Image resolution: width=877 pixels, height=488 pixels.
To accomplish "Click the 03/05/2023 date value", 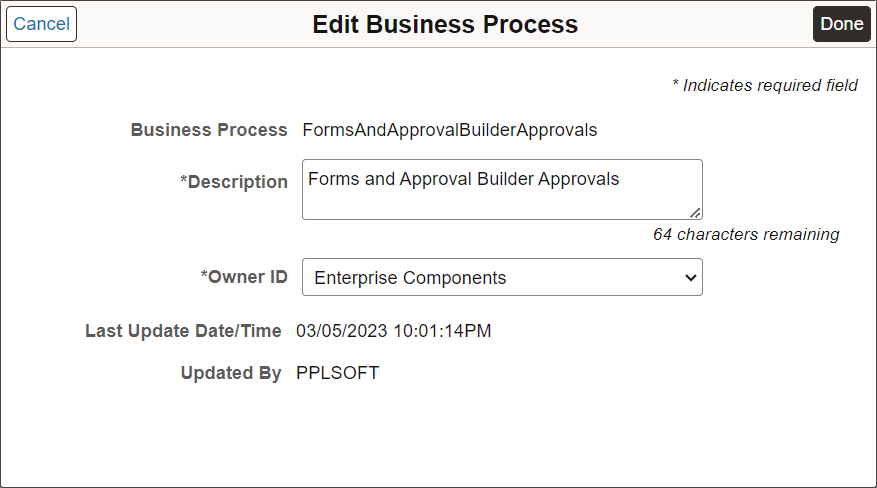I will pyautogui.click(x=342, y=330).
